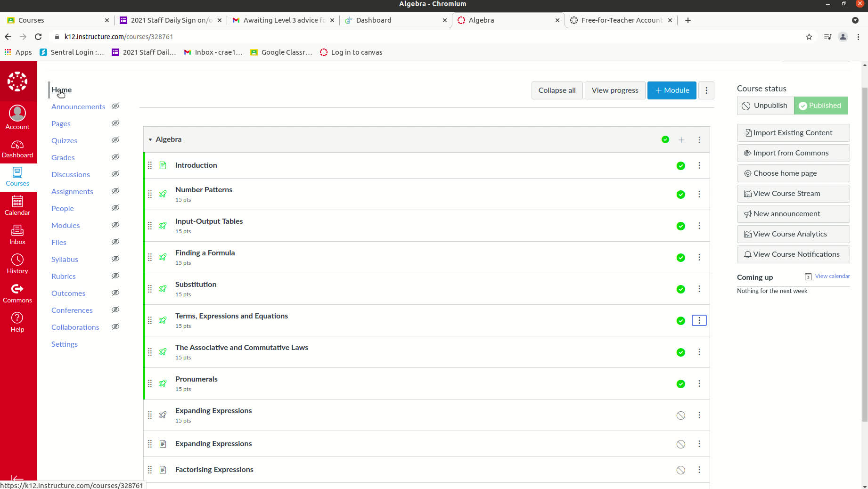Add a new module with +Module

tap(672, 90)
